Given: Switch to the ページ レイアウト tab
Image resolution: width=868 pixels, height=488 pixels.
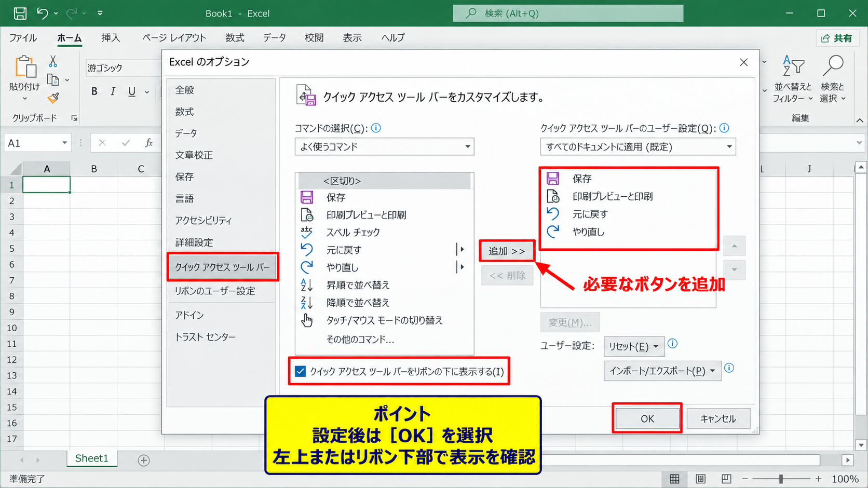Looking at the screenshot, I should click(174, 38).
